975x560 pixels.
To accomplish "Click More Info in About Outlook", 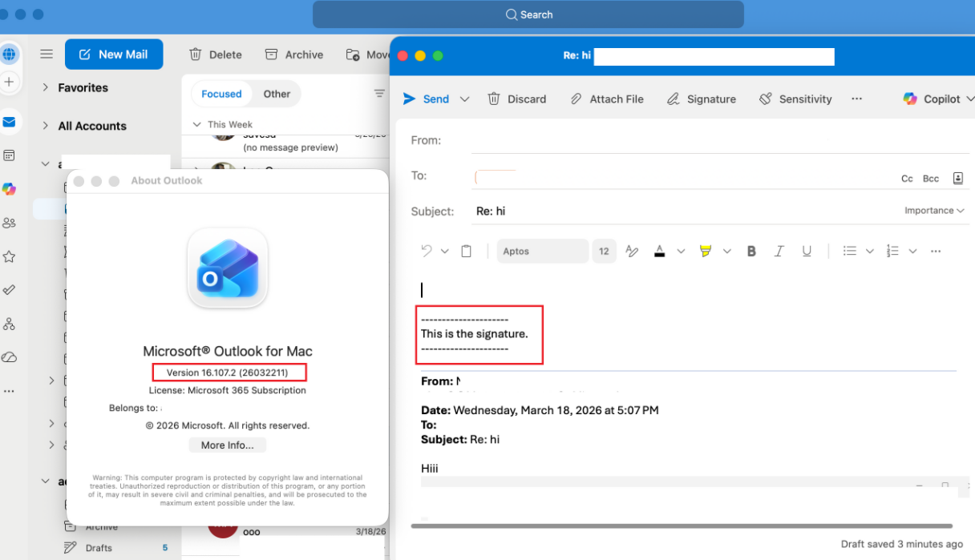I will click(x=228, y=445).
